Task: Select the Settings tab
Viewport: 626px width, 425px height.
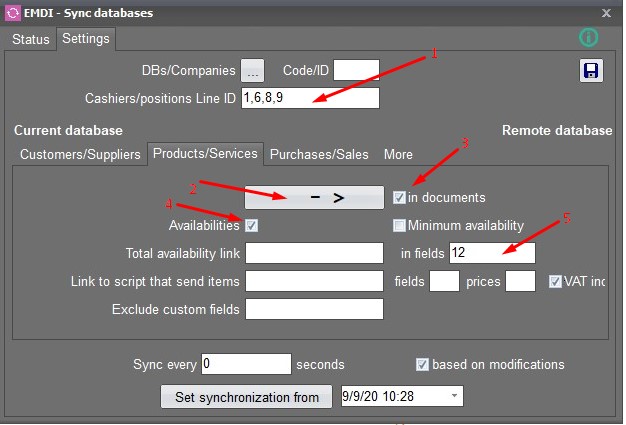Action: click(86, 39)
